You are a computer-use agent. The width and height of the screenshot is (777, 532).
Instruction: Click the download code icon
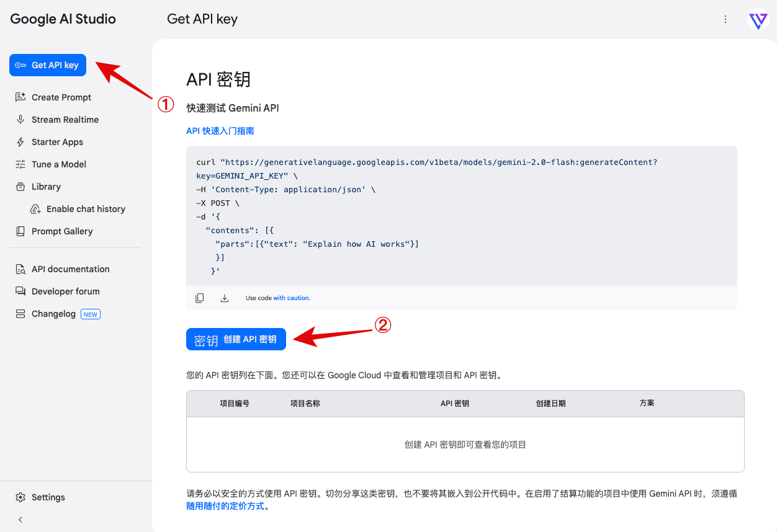(x=225, y=298)
